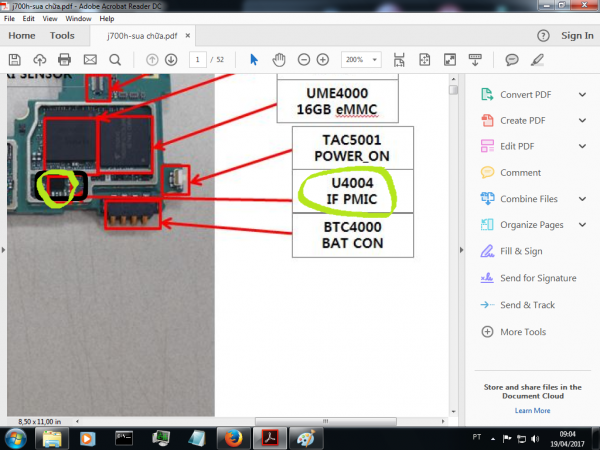
Task: Open the Window menu
Action: coord(78,19)
